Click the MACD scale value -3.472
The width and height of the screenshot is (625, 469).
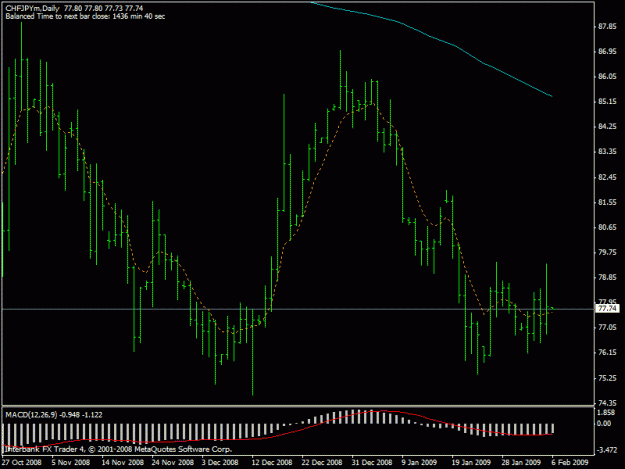pos(607,450)
